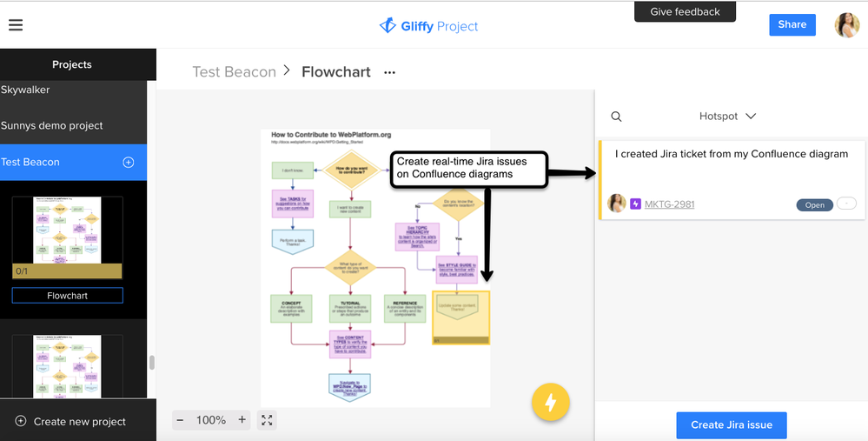The width and height of the screenshot is (868, 441).
Task: Click the plus circle beside Create new project
Action: [21, 421]
